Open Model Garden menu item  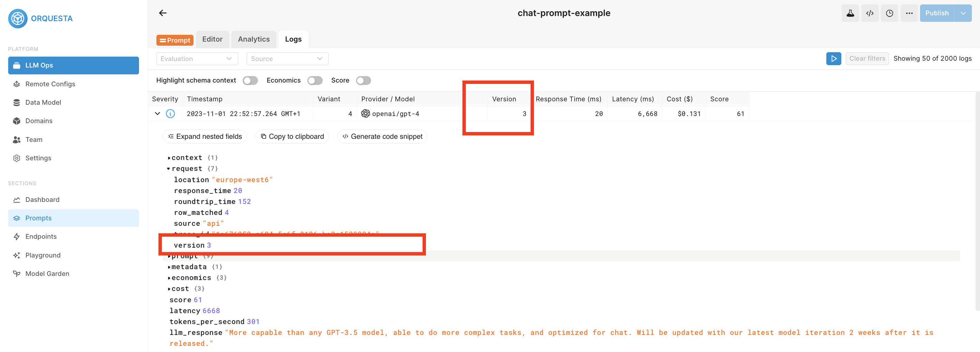coord(73,274)
